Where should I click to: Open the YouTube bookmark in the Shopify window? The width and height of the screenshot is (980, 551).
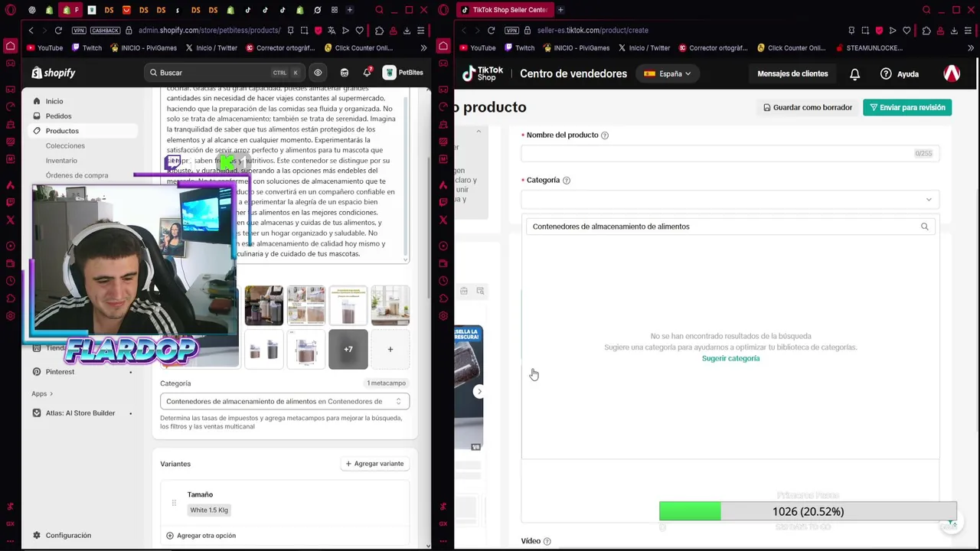click(x=44, y=47)
